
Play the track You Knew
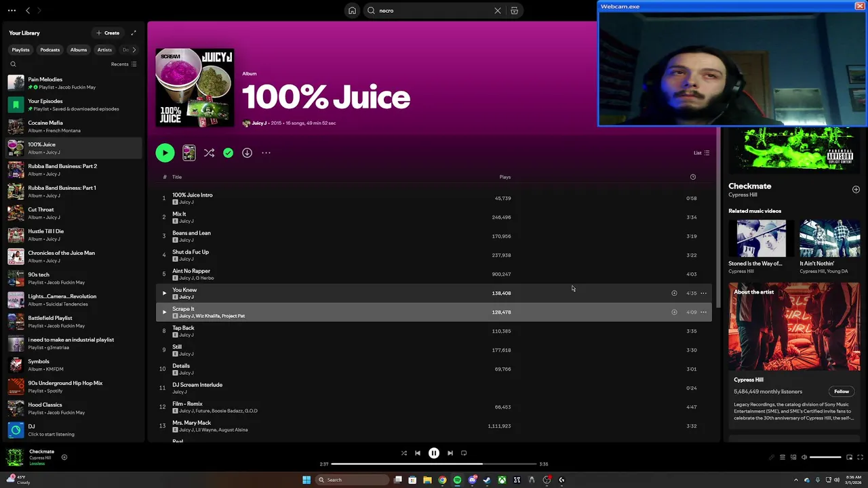(164, 293)
